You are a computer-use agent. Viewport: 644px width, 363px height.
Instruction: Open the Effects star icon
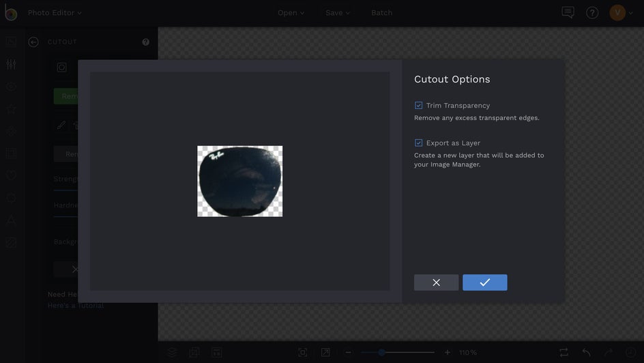click(11, 108)
